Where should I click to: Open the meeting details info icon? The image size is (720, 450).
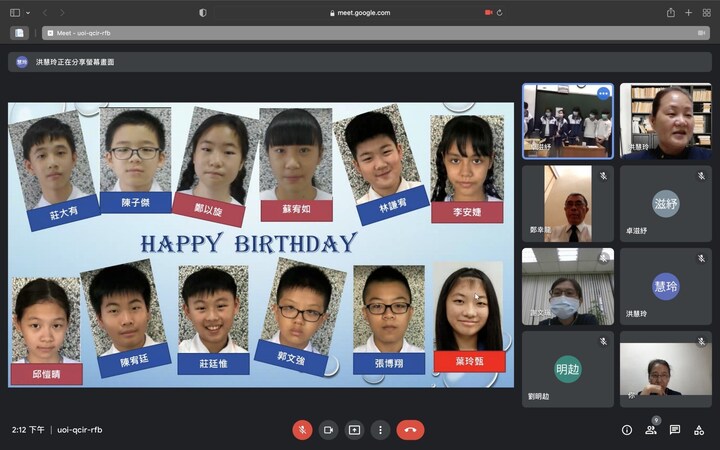pyautogui.click(x=627, y=429)
